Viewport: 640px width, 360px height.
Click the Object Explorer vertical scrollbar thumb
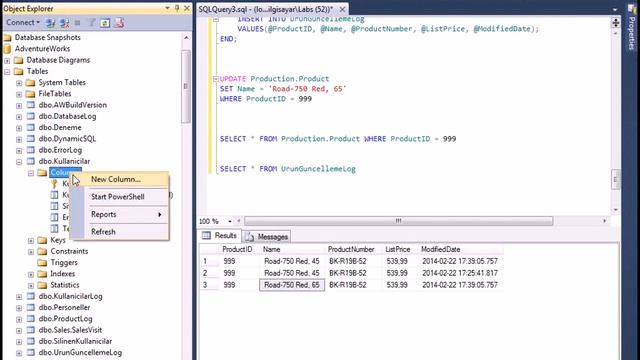point(186,87)
